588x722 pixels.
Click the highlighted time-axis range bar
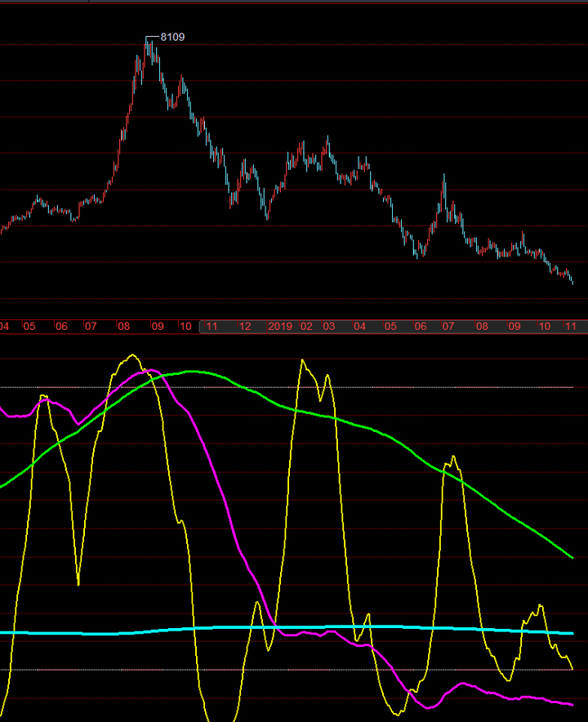click(x=394, y=327)
